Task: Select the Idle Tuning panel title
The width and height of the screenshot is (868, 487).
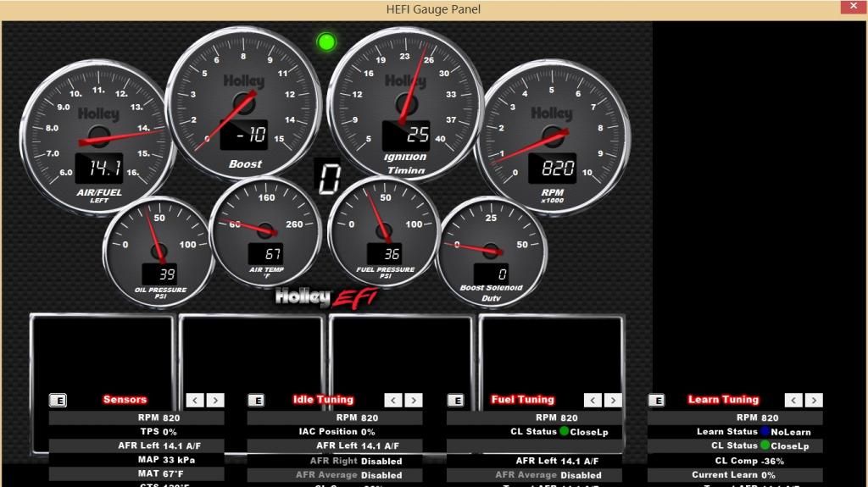Action: pos(323,400)
